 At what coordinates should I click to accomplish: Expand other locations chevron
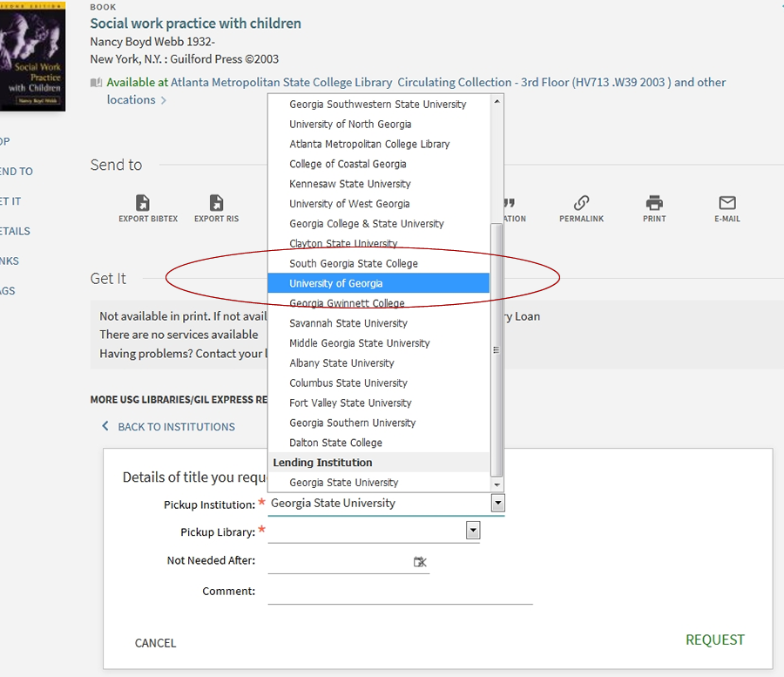[163, 100]
